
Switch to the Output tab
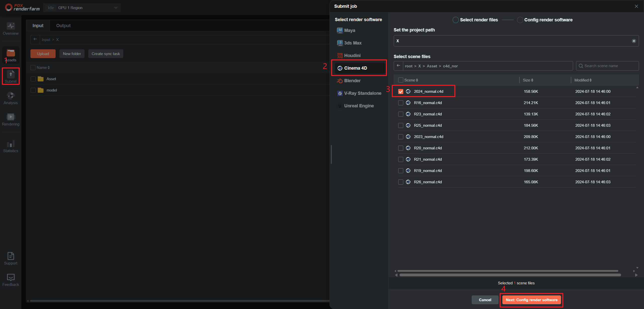[x=63, y=26]
